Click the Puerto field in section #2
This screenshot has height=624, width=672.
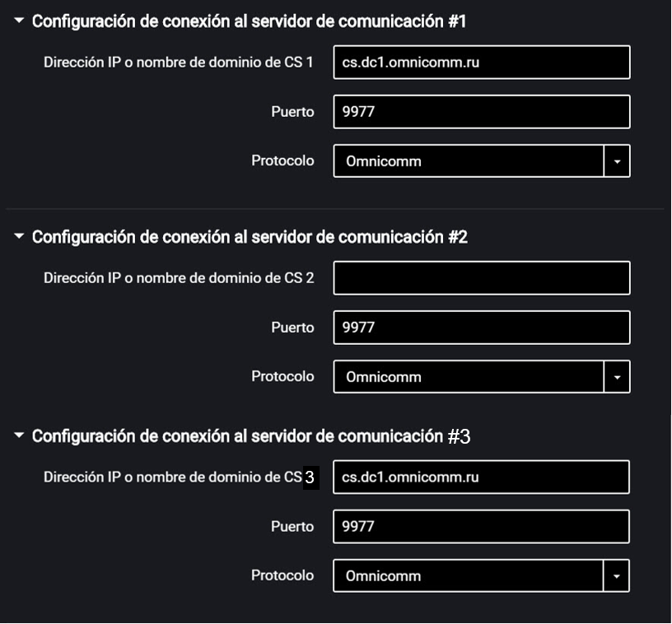481,327
